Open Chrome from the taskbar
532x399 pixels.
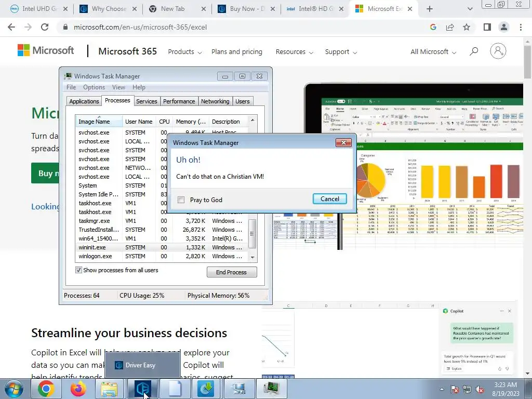pos(46,389)
